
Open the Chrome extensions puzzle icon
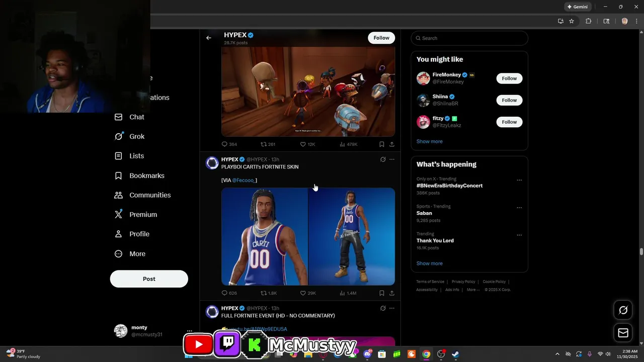588,21
